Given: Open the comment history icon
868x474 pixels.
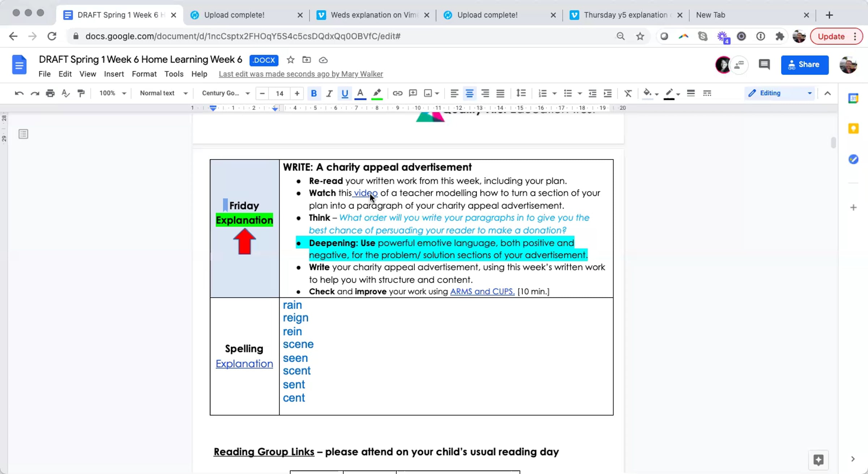Looking at the screenshot, I should [764, 65].
